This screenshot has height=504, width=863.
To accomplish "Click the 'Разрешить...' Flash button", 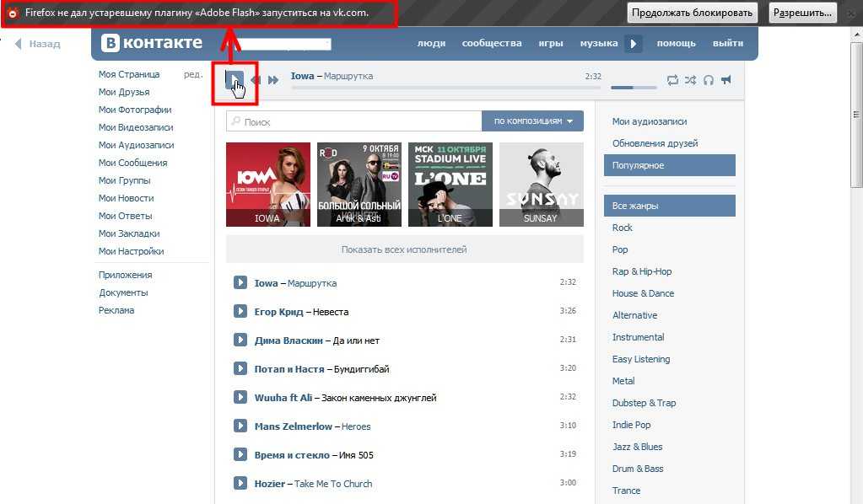I will [x=802, y=13].
